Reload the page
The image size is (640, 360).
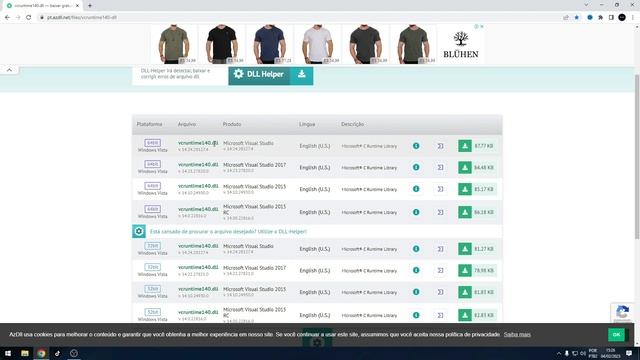tap(29, 18)
